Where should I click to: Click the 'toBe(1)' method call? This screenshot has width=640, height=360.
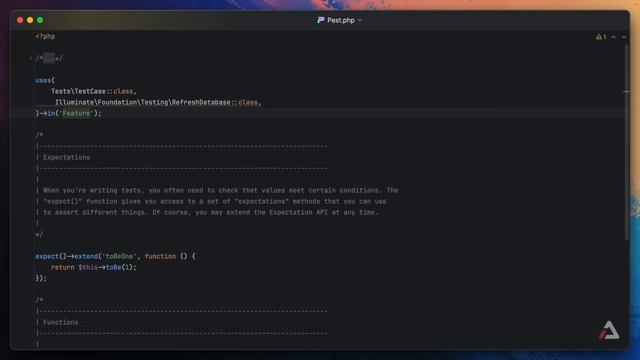(119, 267)
